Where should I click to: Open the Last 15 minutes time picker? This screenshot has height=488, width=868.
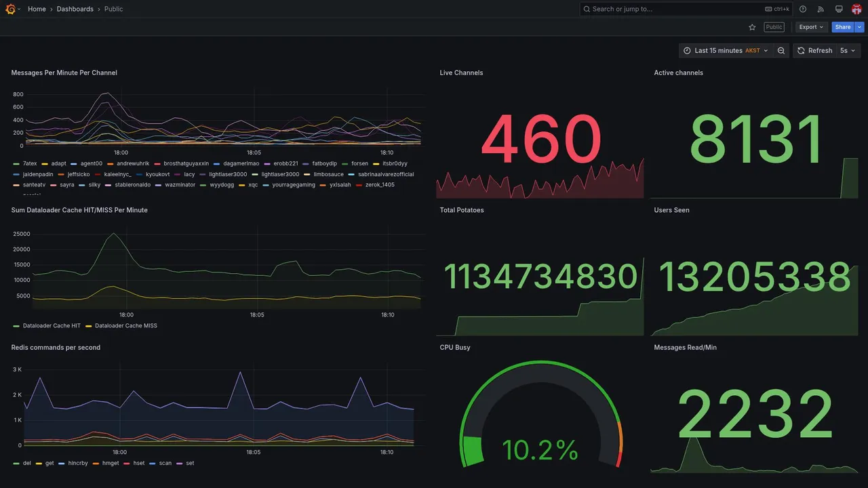[x=726, y=51]
